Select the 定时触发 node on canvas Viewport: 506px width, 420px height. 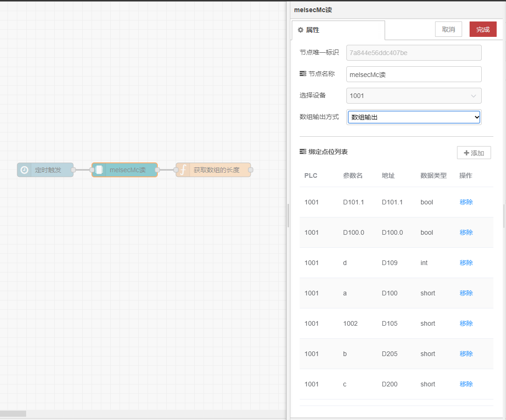coord(45,170)
